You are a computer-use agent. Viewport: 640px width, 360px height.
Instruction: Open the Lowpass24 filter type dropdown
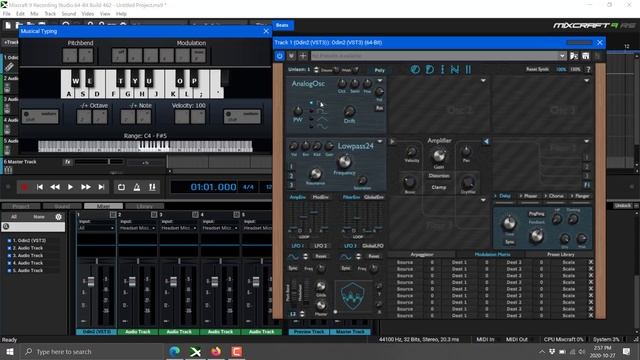[x=380, y=142]
